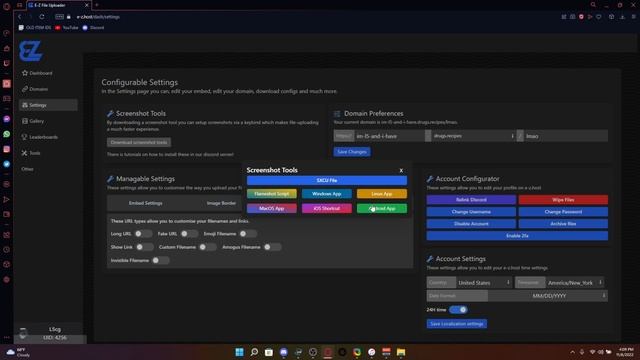The width and height of the screenshot is (640, 360).
Task: Open WhatsApp in browser sidebar
Action: pos(7,134)
